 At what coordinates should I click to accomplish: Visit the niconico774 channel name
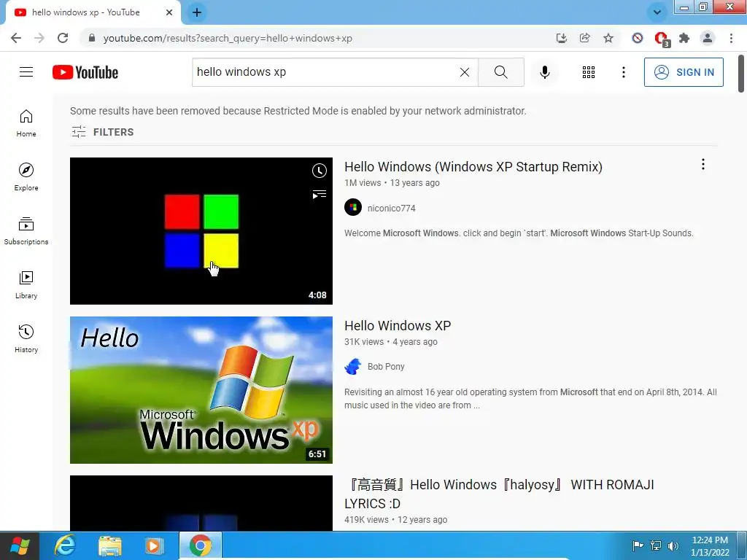(391, 208)
